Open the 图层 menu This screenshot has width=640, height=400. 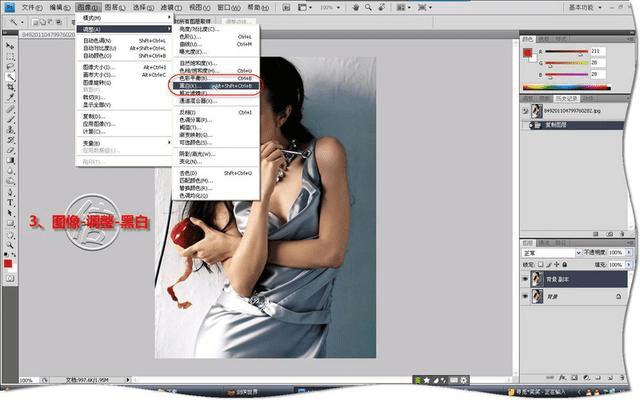pos(115,7)
